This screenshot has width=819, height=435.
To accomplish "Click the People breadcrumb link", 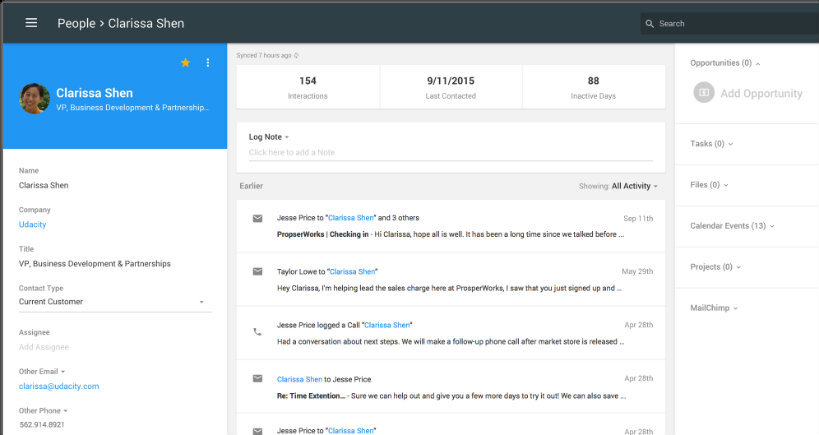I will pos(74,23).
